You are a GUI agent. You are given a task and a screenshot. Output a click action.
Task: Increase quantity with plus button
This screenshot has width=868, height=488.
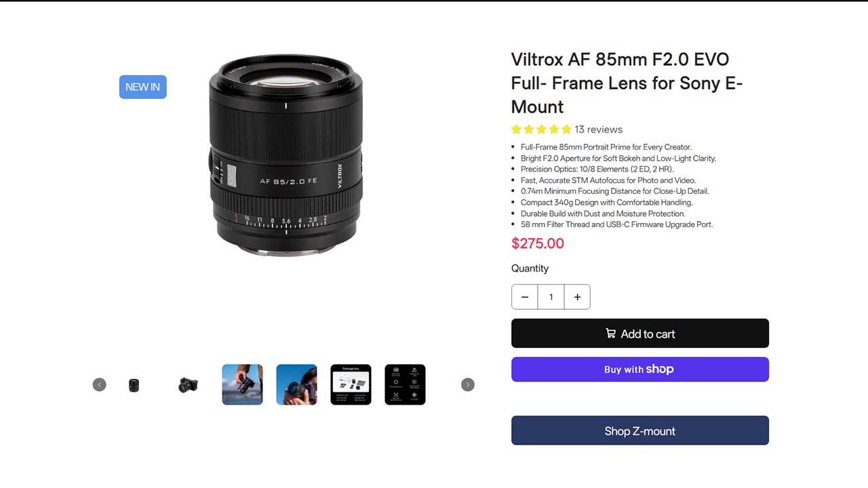pos(577,297)
